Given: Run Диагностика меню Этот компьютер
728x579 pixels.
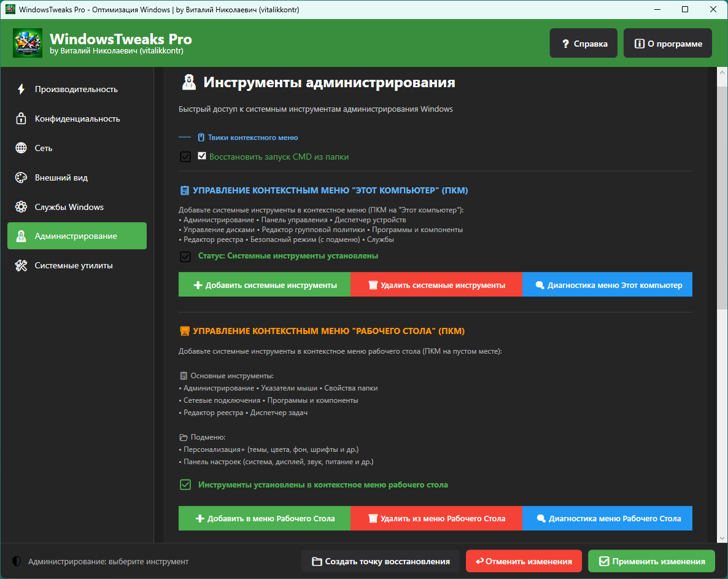Looking at the screenshot, I should (607, 285).
